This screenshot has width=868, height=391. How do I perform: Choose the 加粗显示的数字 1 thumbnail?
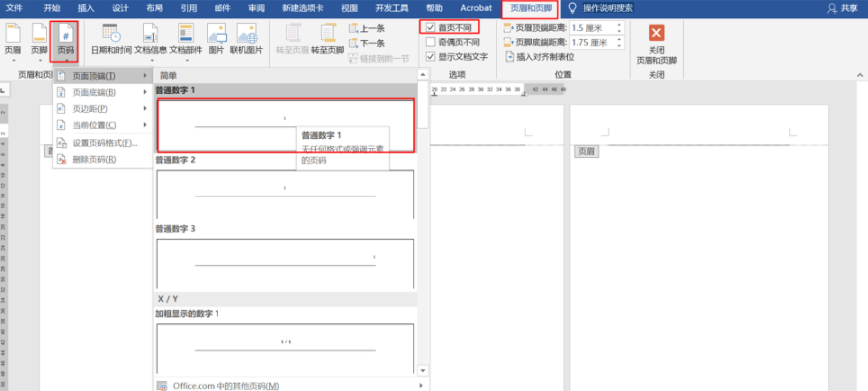pos(285,348)
